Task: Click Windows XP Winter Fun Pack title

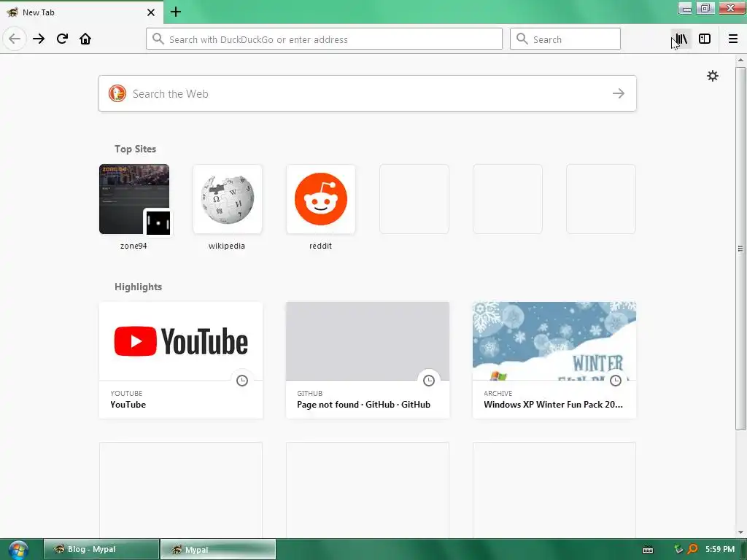Action: (x=553, y=404)
